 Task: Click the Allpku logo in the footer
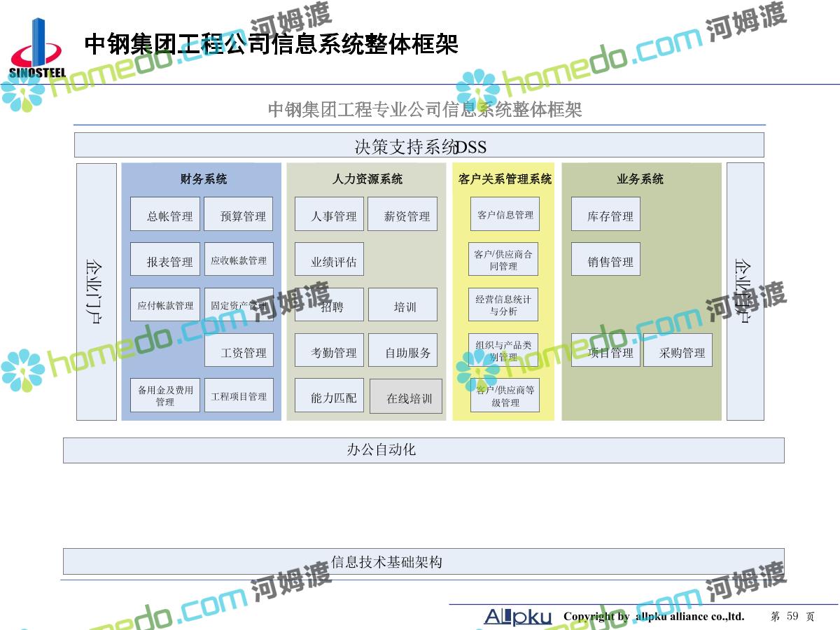pos(518,617)
